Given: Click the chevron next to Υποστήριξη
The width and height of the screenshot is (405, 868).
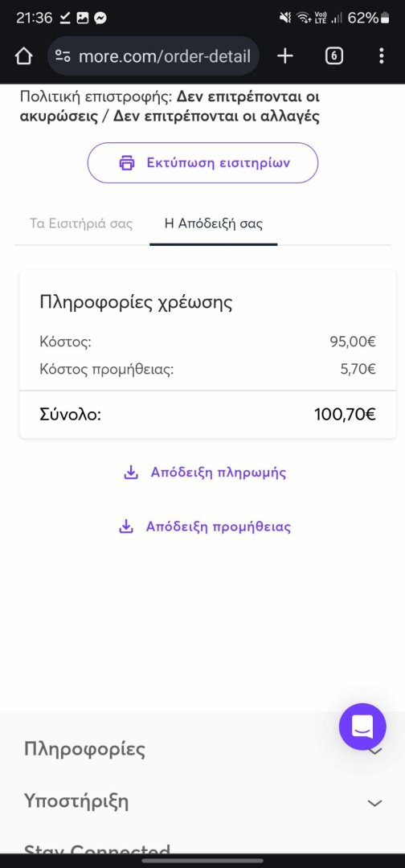Looking at the screenshot, I should [x=375, y=803].
